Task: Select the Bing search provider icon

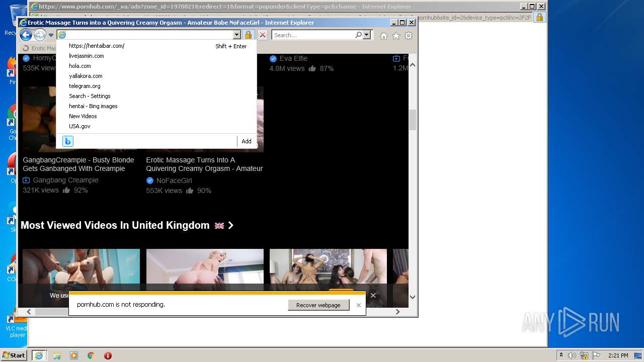Action: (x=68, y=141)
